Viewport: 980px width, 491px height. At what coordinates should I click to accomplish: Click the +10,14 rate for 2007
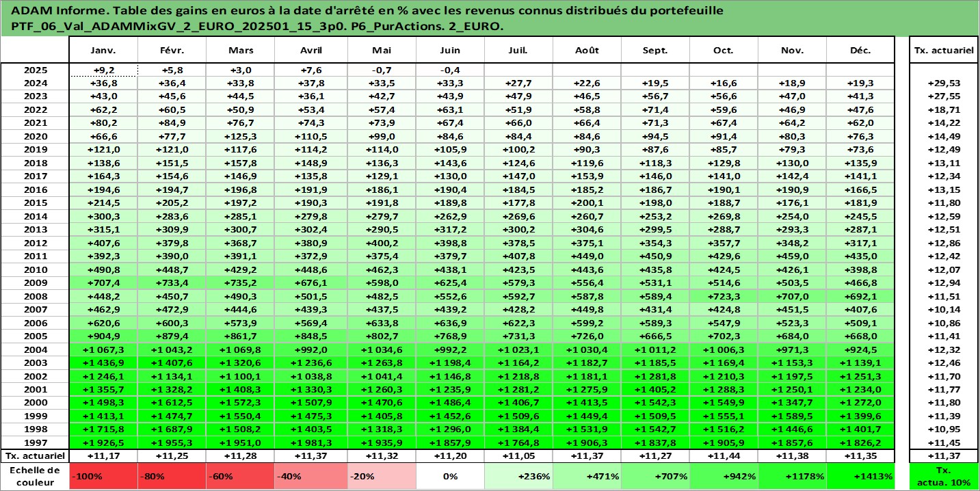pos(944,309)
